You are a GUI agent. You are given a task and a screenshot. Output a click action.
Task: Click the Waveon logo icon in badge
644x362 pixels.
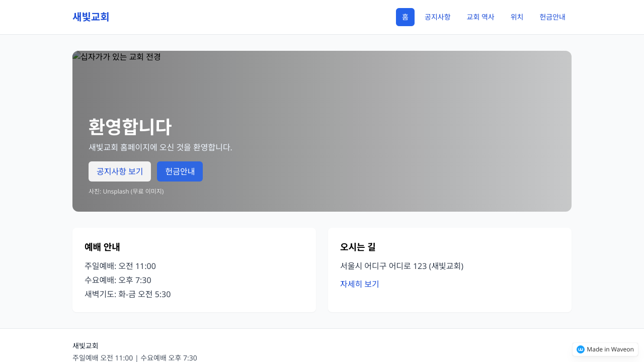(x=580, y=349)
